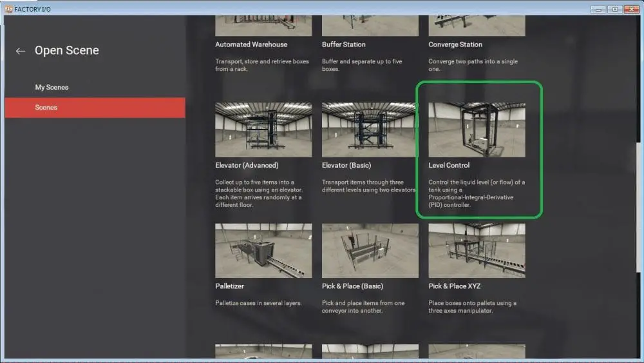Click the Level Control title

[x=448, y=165]
